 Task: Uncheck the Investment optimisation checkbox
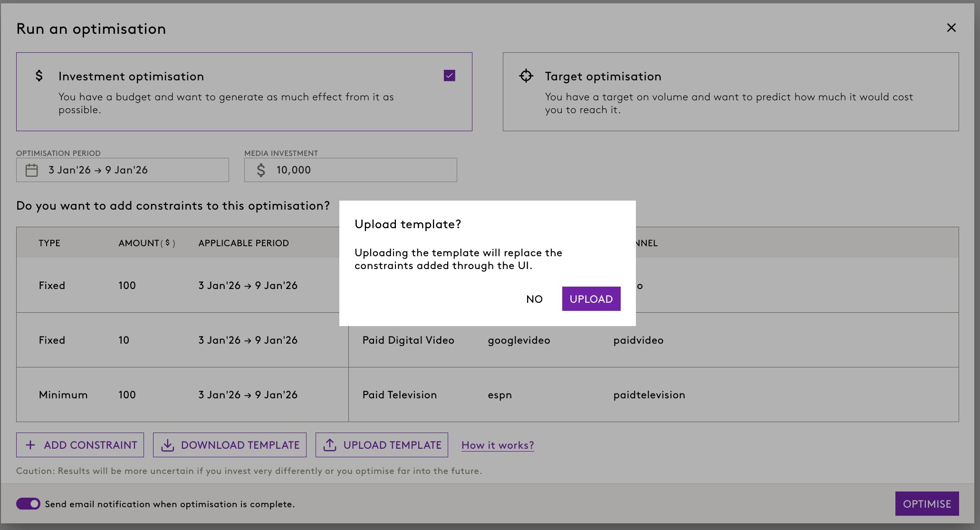(449, 76)
